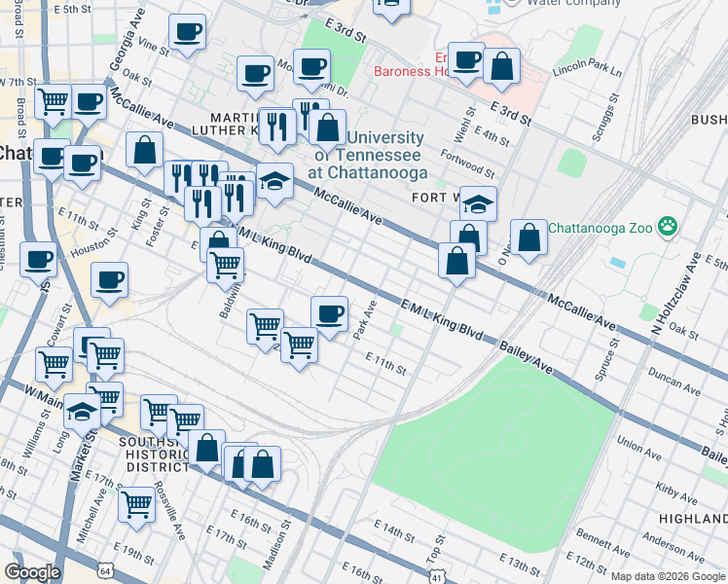This screenshot has width=728, height=584.
Task: Click the Fortwood St street label
Action: coord(468,164)
